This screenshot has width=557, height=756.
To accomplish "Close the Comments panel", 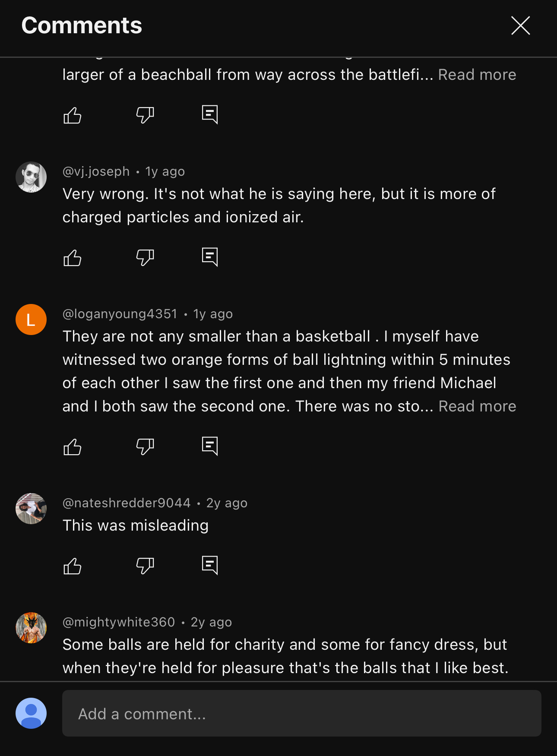I will tap(520, 25).
